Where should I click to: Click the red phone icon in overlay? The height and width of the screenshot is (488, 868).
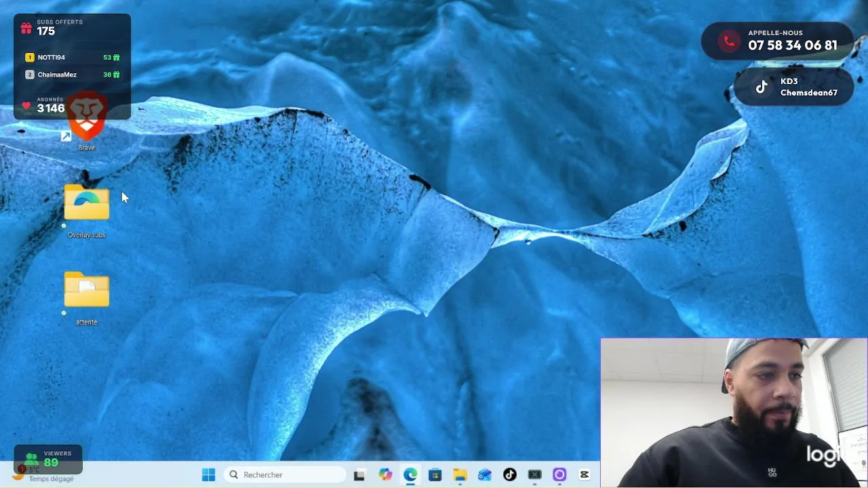729,41
